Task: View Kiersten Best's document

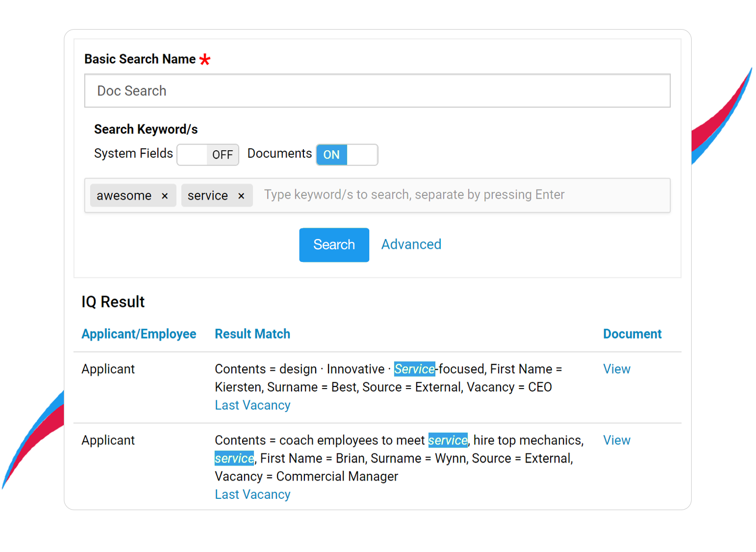Action: (x=617, y=369)
